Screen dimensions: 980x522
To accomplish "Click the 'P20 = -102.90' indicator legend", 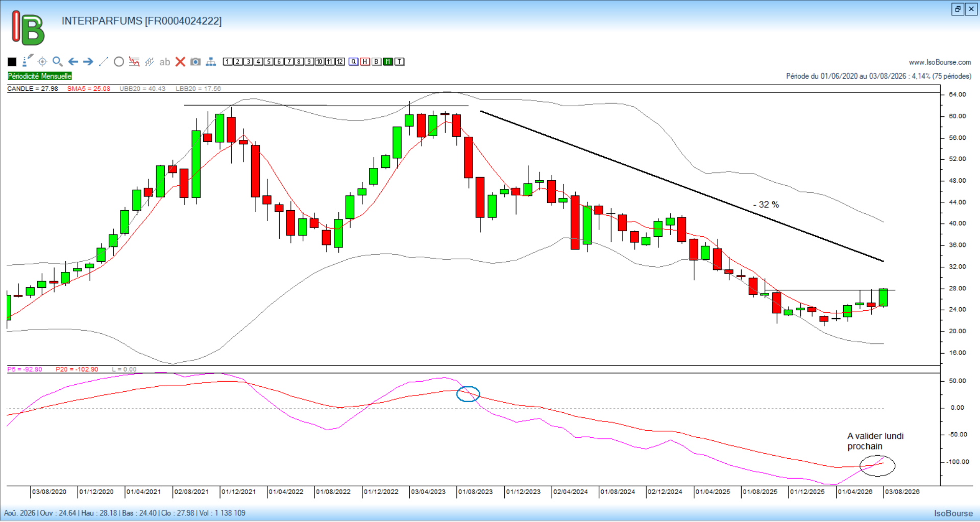I will [x=77, y=369].
